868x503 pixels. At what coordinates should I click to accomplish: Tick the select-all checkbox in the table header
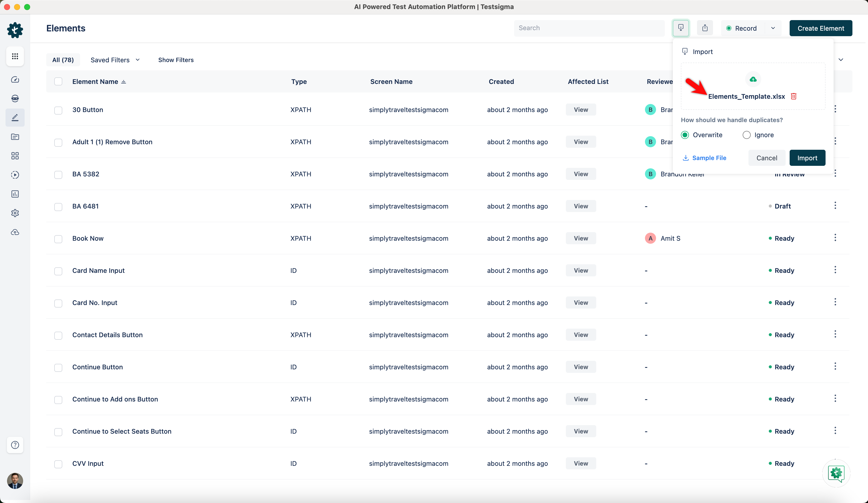[x=58, y=82]
